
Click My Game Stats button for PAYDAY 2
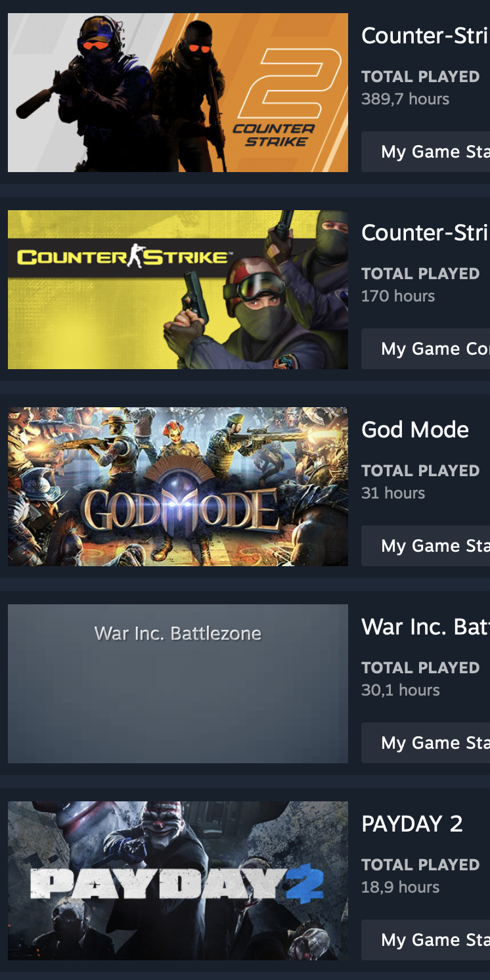point(426,940)
